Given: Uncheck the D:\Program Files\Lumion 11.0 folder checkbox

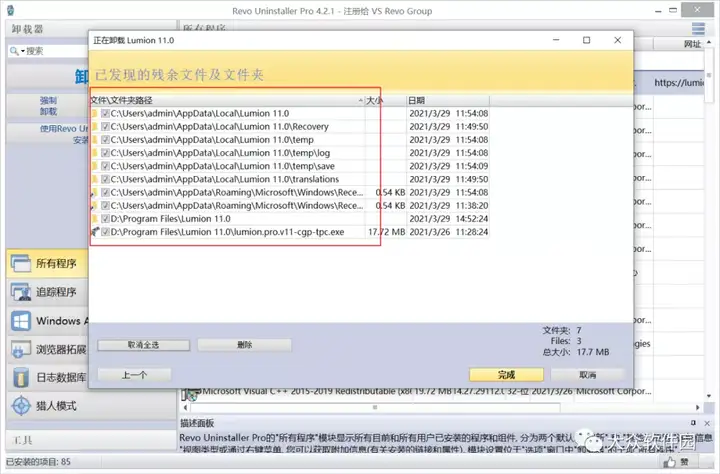Looking at the screenshot, I should (105, 219).
